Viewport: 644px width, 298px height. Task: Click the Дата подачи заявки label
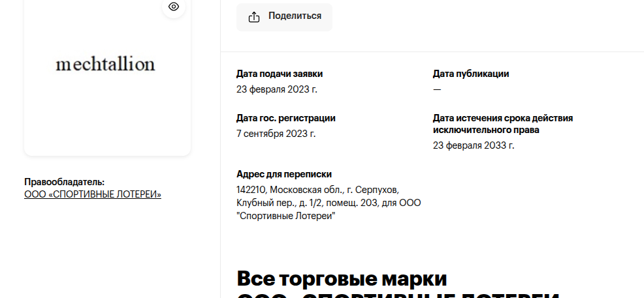coord(280,74)
